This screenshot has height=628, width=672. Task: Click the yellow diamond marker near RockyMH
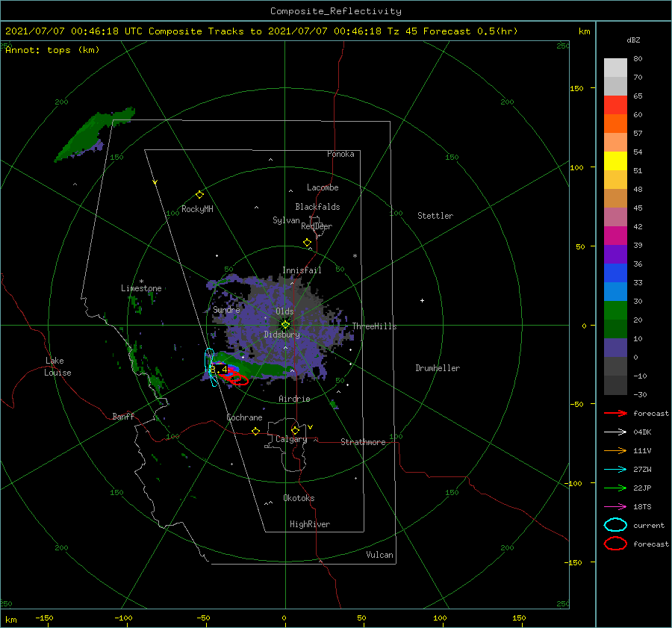(199, 195)
